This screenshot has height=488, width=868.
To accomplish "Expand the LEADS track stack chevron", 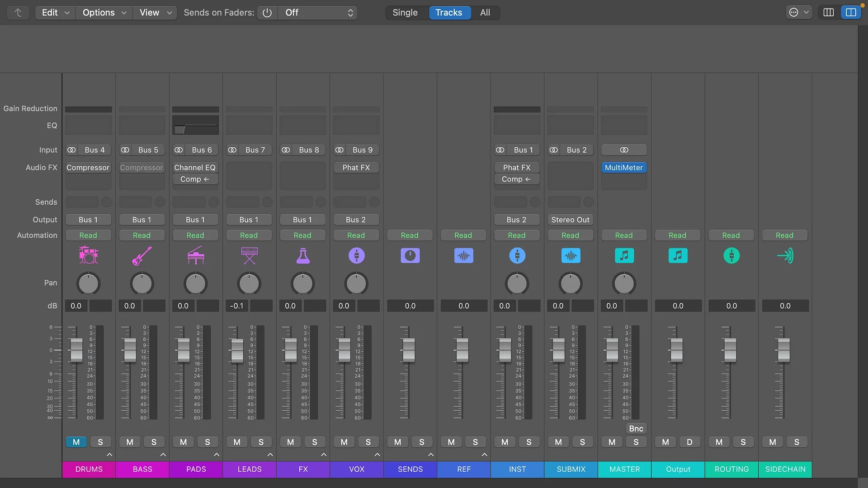I will (270, 455).
